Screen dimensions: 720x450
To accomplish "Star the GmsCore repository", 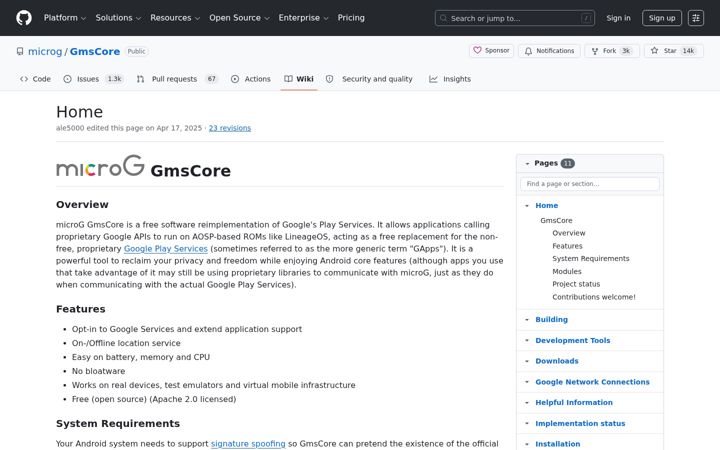I will 674,51.
